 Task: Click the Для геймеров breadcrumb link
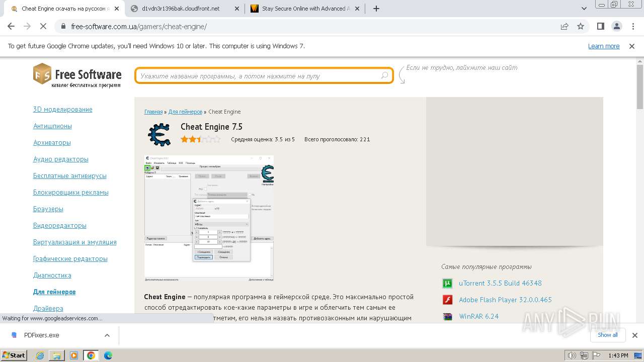pos(185,112)
